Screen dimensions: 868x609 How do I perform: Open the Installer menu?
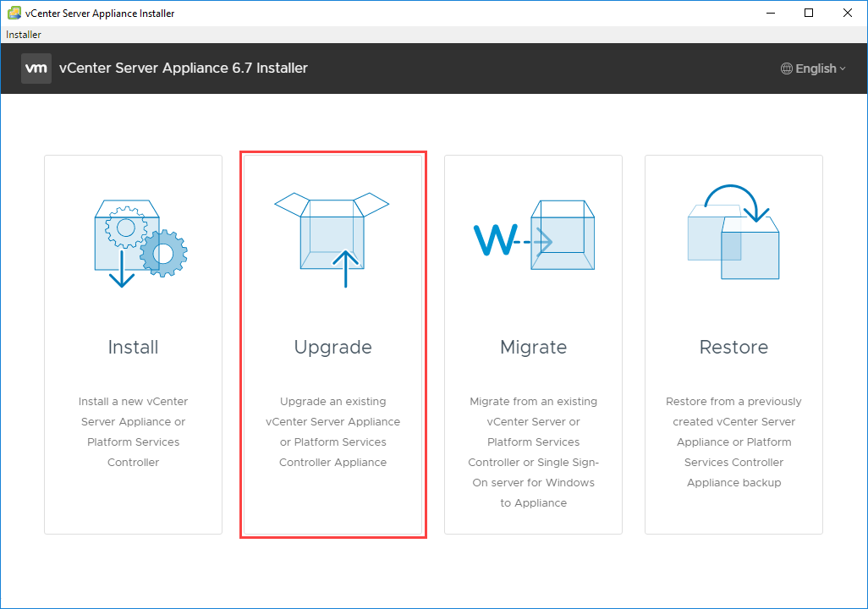pyautogui.click(x=23, y=35)
